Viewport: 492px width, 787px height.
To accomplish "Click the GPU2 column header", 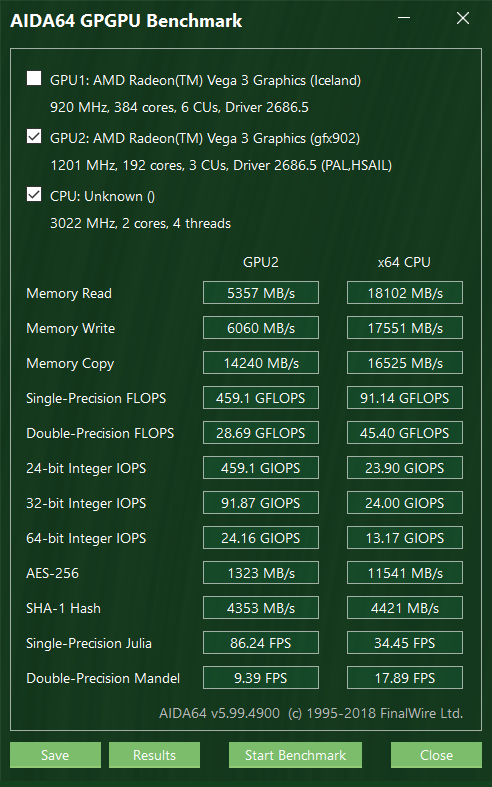I will click(x=261, y=262).
